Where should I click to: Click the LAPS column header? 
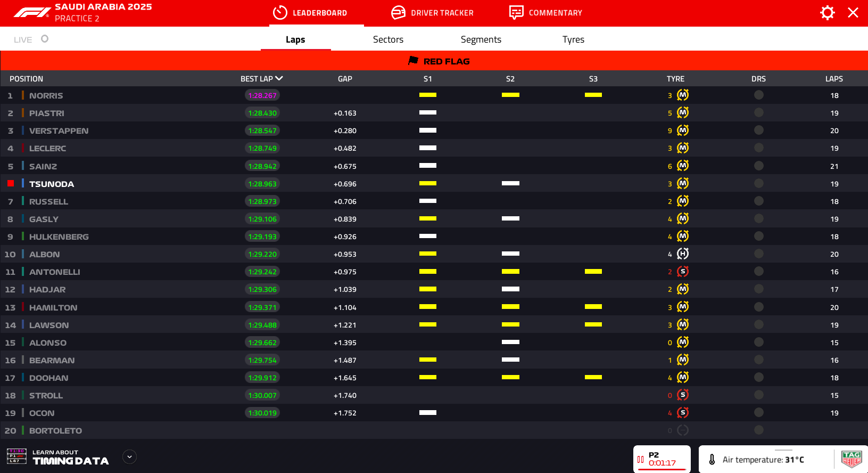tap(834, 79)
